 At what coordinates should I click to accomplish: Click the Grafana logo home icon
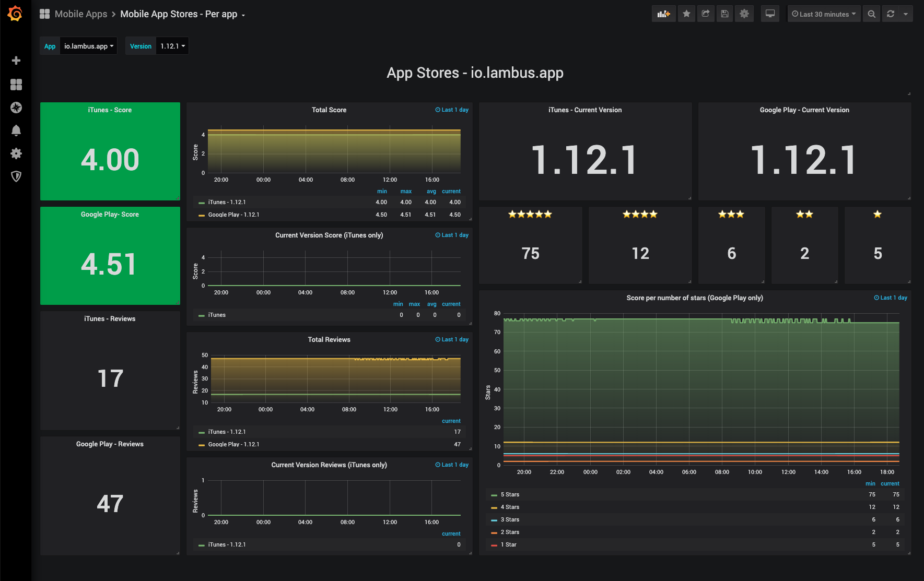[15, 14]
